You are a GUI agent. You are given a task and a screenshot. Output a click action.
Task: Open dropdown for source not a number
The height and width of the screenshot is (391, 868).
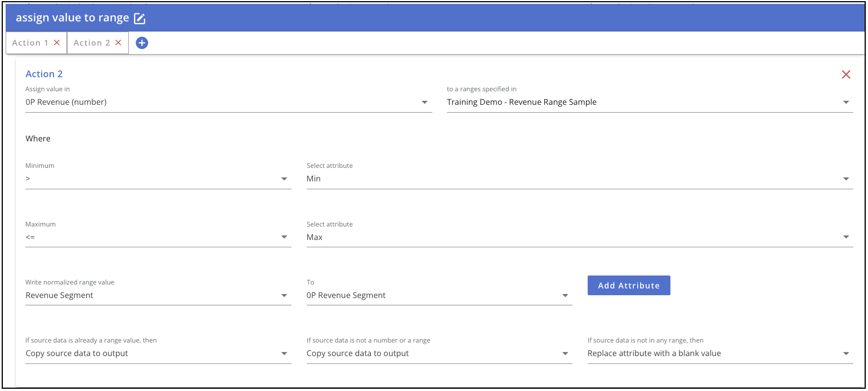pos(439,354)
